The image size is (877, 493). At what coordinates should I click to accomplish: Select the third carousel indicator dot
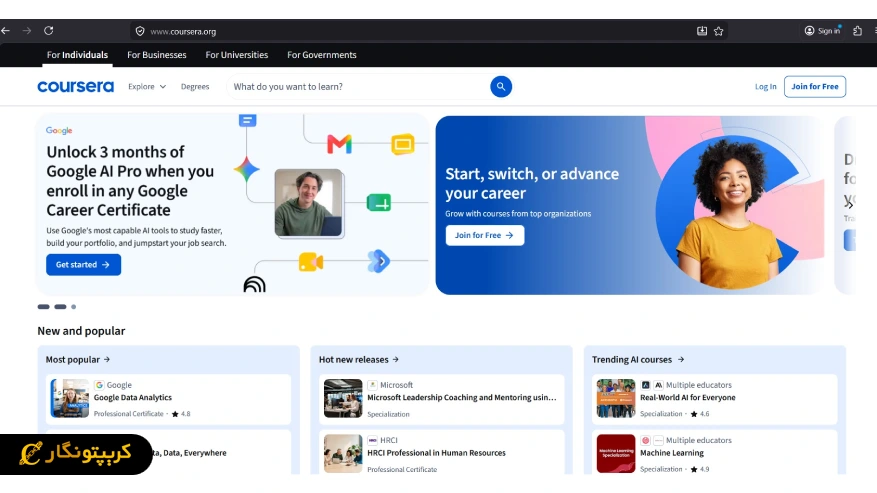(x=73, y=307)
